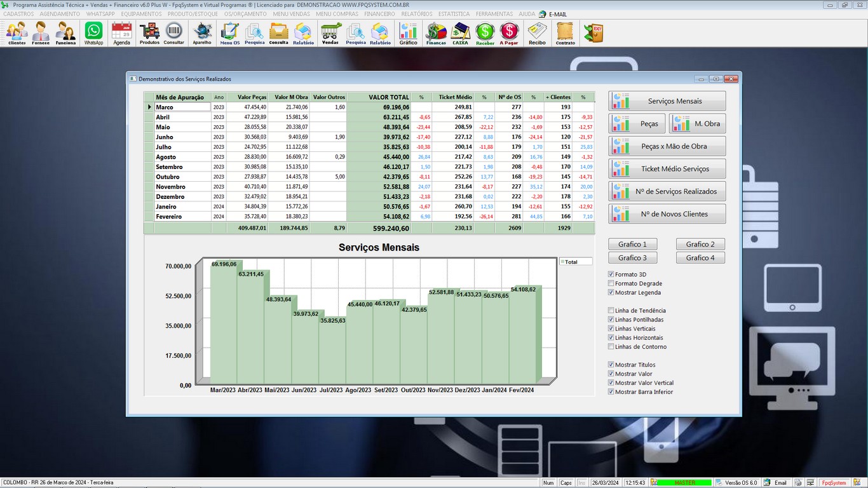868x488 pixels.
Task: Select the Grafico 3 button
Action: tap(632, 258)
